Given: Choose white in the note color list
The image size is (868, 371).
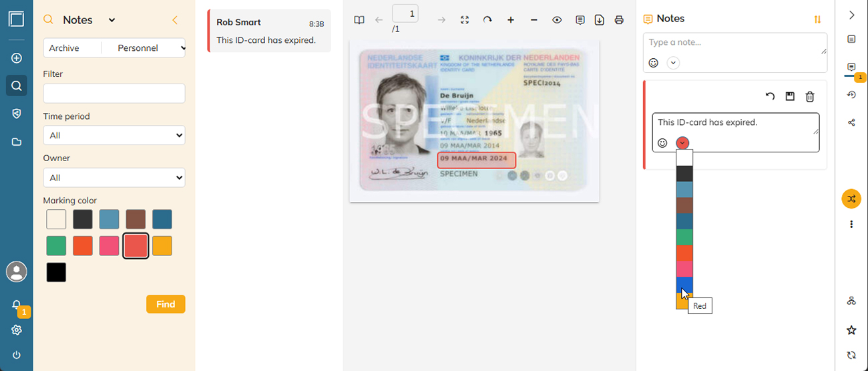Looking at the screenshot, I should click(684, 158).
